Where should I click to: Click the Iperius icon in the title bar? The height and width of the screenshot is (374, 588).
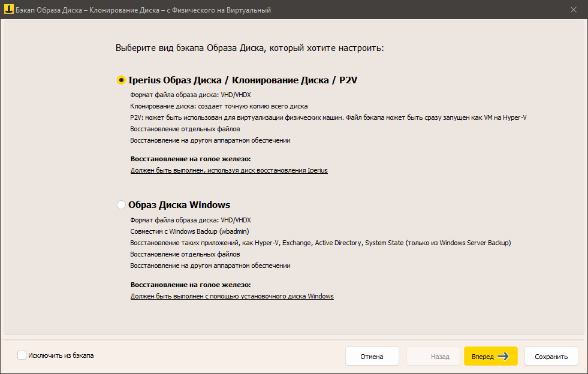point(10,10)
